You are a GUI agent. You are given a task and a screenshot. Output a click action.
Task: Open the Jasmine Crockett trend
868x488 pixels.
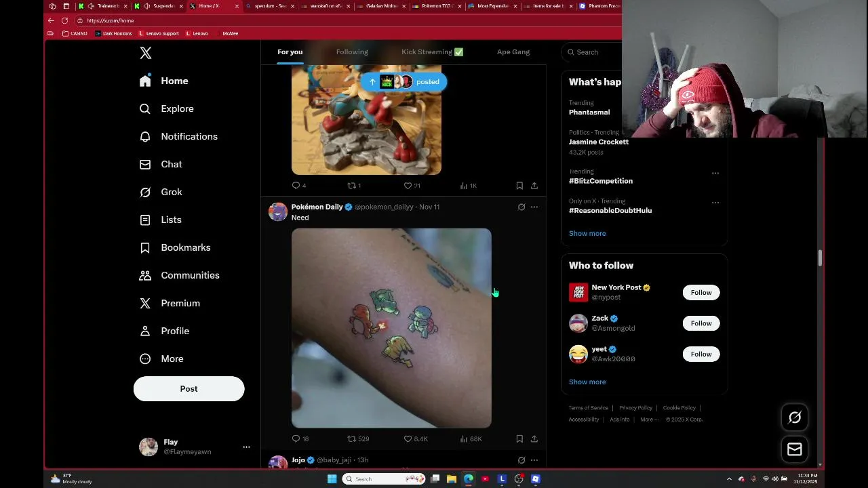(599, 142)
